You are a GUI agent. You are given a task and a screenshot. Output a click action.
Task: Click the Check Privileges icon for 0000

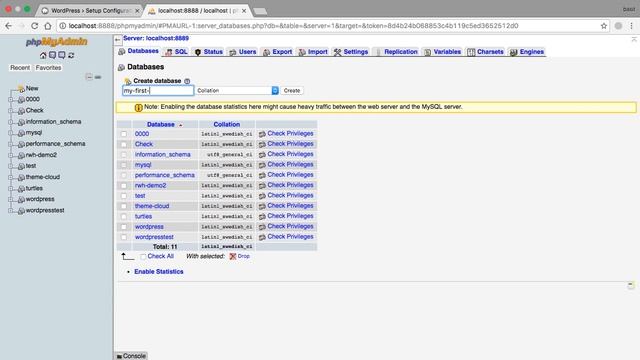click(262, 134)
